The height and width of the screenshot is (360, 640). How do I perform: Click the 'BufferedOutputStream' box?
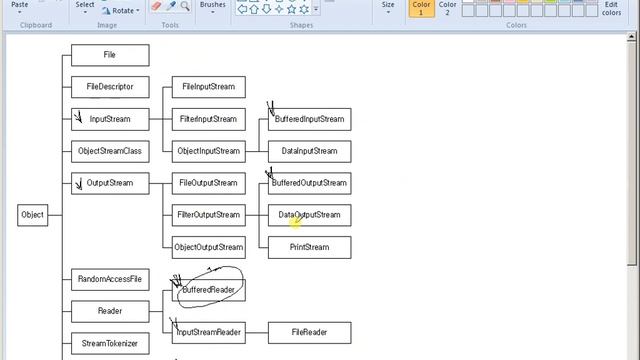point(309,183)
